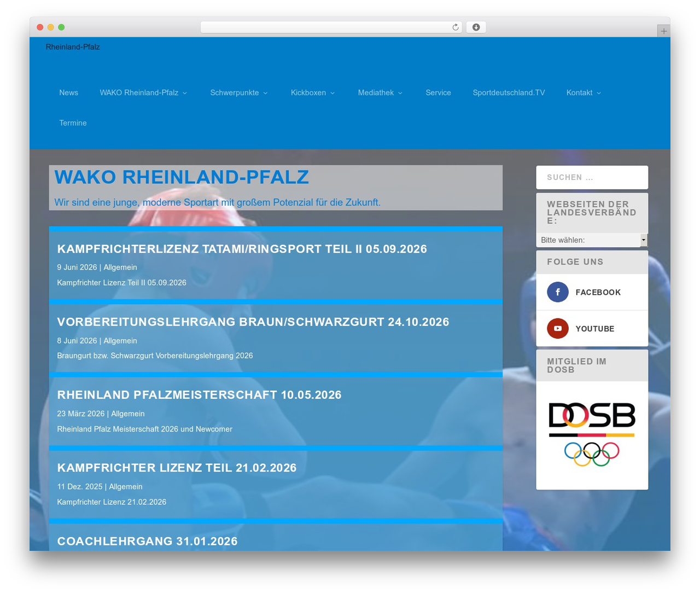Select WAKO Rheinland-Pfalz navigation label
Viewport: 700px width, 593px height.
tap(139, 92)
